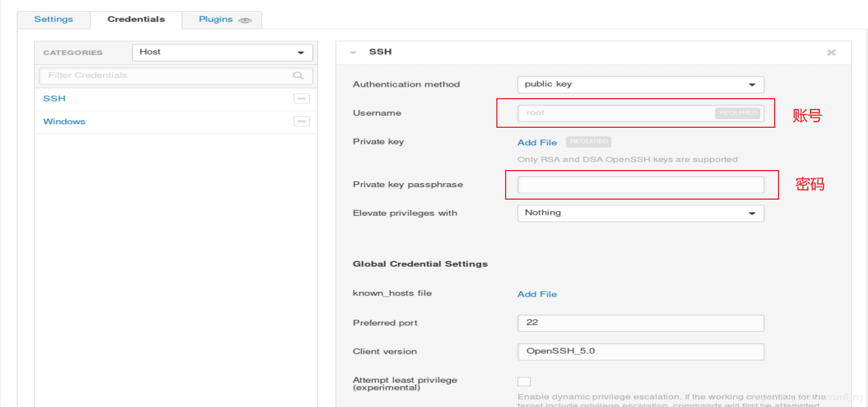Open the Elevate privileges with dropdown

click(641, 213)
